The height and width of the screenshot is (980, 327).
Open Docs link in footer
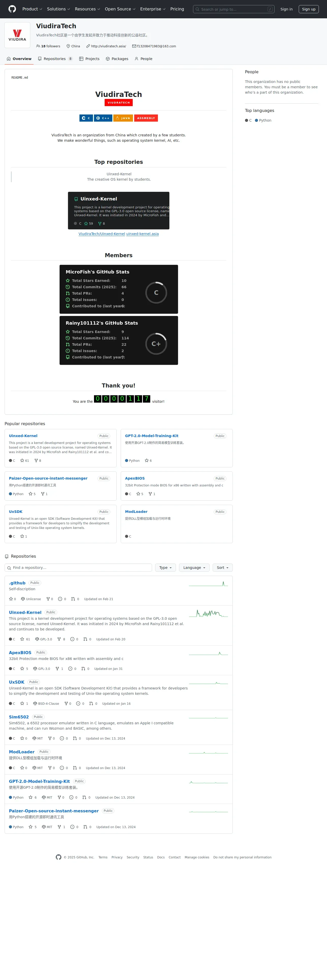pyautogui.click(x=161, y=857)
